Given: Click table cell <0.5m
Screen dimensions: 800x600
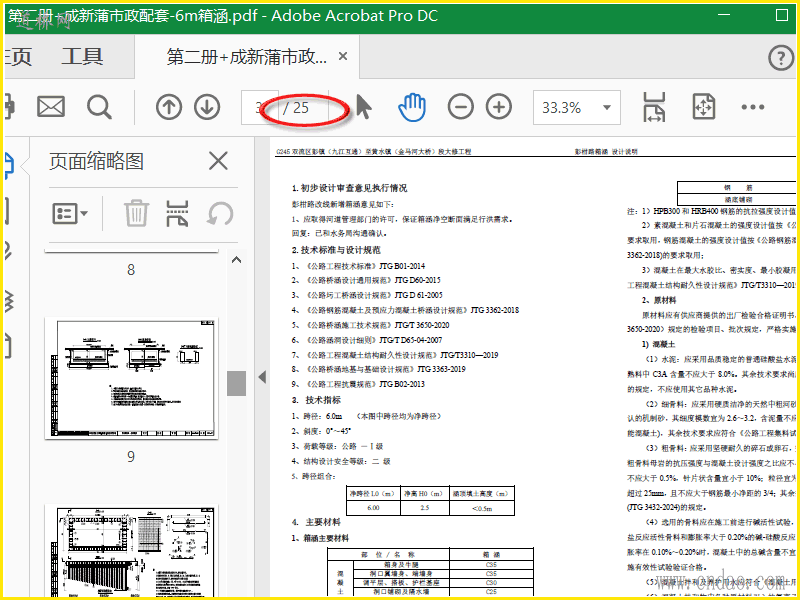Looking at the screenshot, I should (x=482, y=508).
